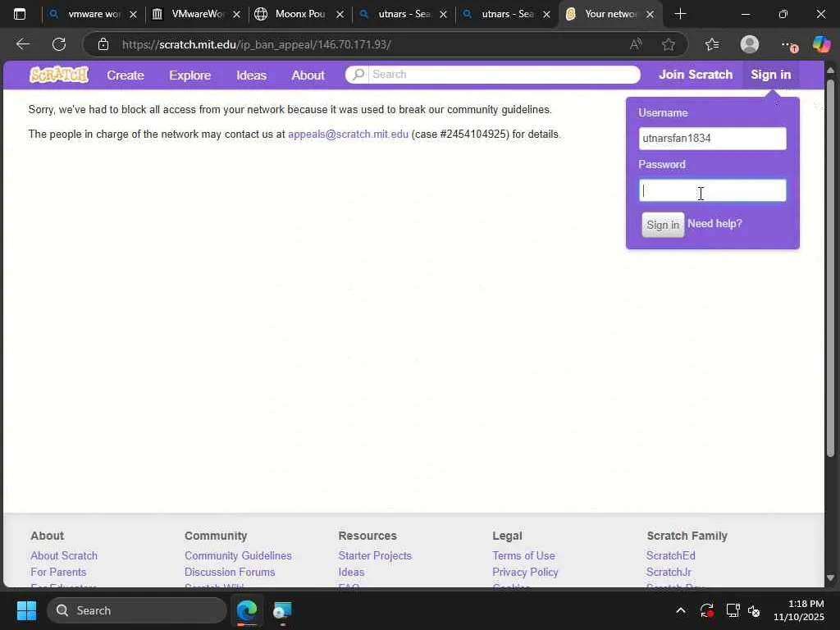Open Privacy Policy footer link

pos(525,572)
